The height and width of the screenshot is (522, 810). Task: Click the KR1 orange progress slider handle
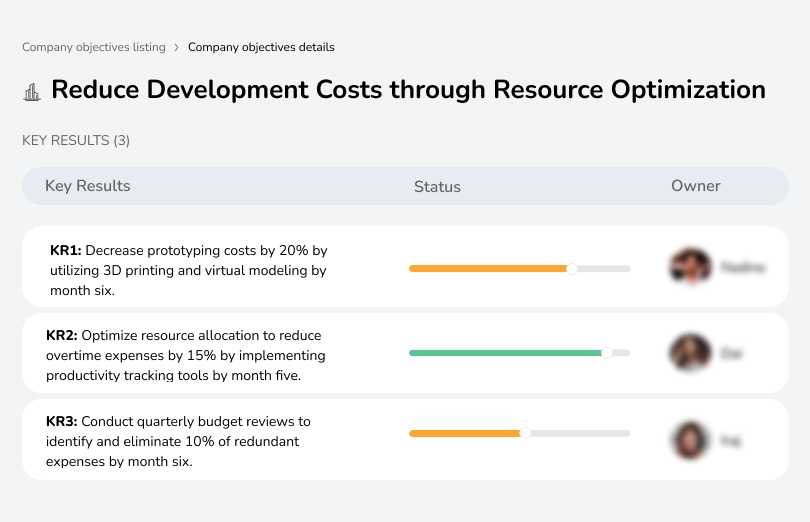571,269
